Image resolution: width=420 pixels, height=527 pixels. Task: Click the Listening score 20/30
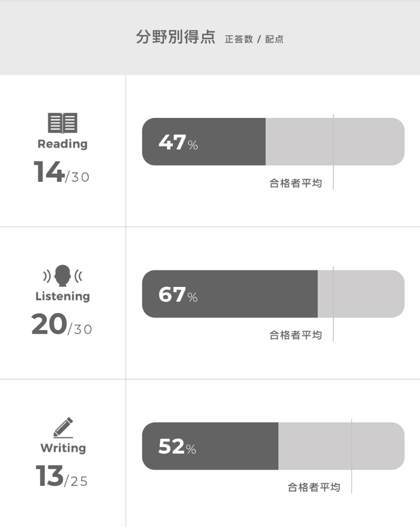(x=62, y=325)
